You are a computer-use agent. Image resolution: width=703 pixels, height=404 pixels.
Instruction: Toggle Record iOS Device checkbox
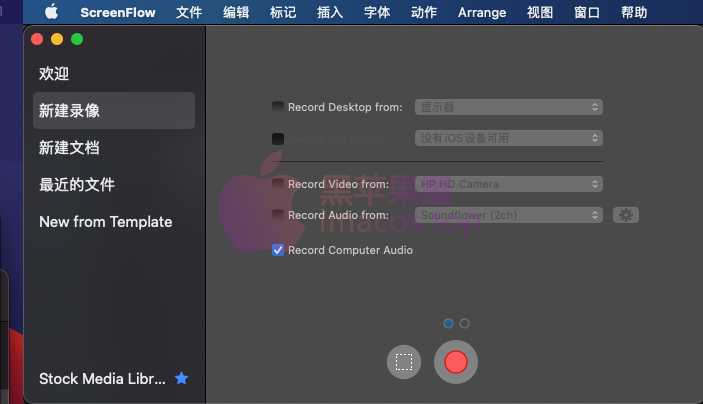[x=278, y=139]
